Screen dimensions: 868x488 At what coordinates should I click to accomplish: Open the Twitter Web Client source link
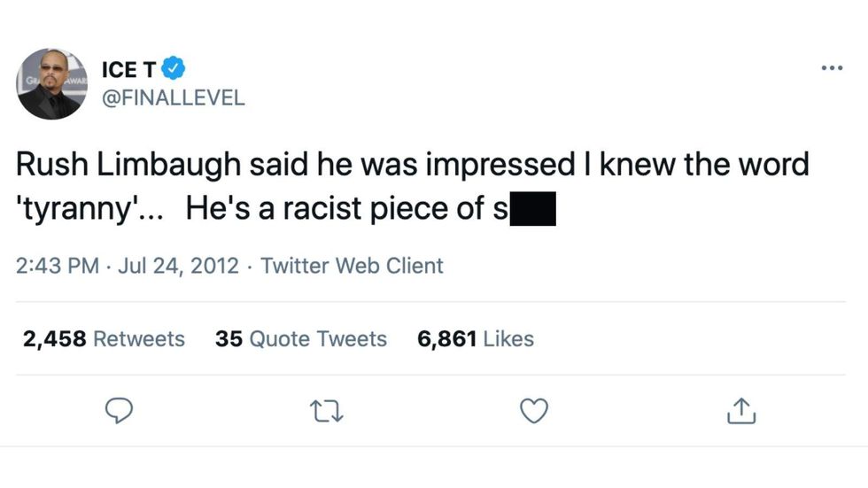pos(353,265)
